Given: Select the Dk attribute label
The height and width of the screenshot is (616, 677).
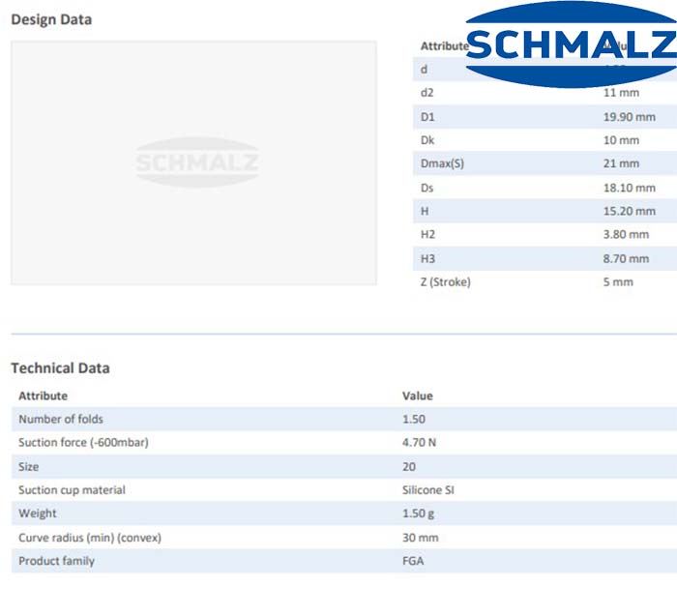Looking at the screenshot, I should (x=427, y=140).
